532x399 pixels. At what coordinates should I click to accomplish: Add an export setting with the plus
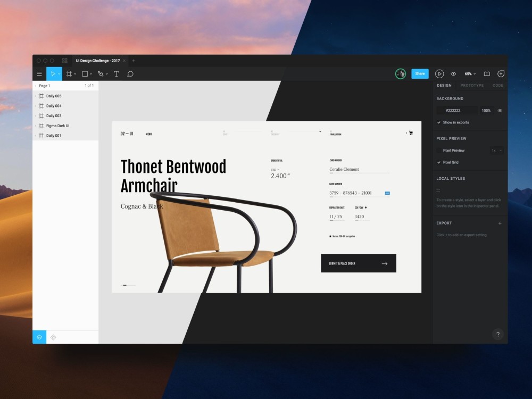point(500,223)
